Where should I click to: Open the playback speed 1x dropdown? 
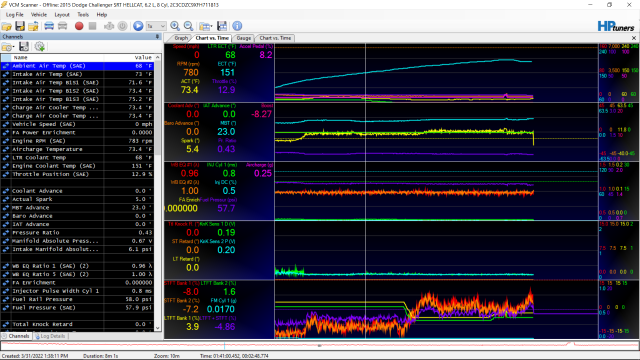pos(156,26)
